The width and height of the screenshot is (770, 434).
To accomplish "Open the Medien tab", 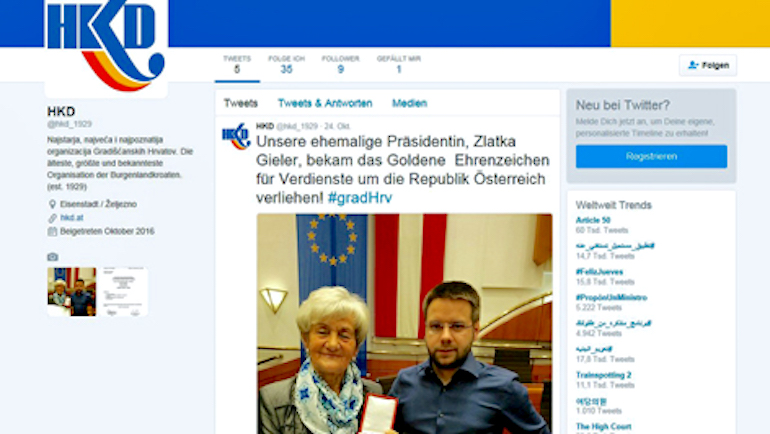I will pyautogui.click(x=409, y=103).
